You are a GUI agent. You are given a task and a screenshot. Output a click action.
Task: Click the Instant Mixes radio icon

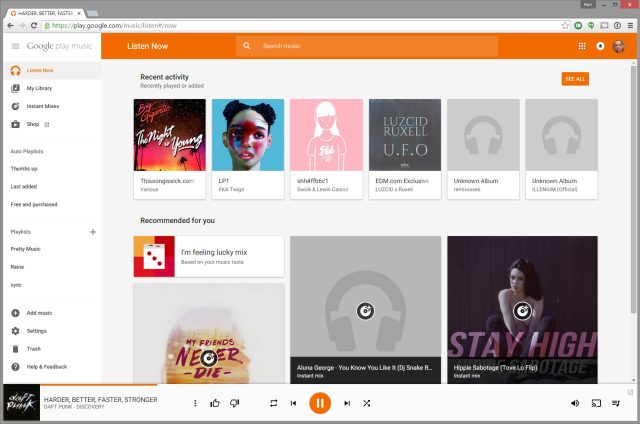16,106
